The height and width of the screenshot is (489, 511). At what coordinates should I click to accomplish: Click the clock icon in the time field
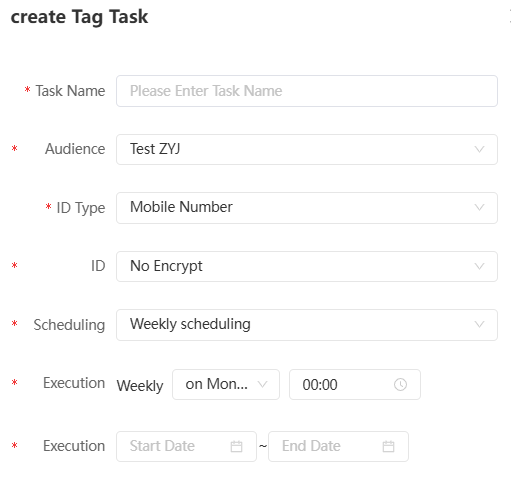click(x=400, y=385)
